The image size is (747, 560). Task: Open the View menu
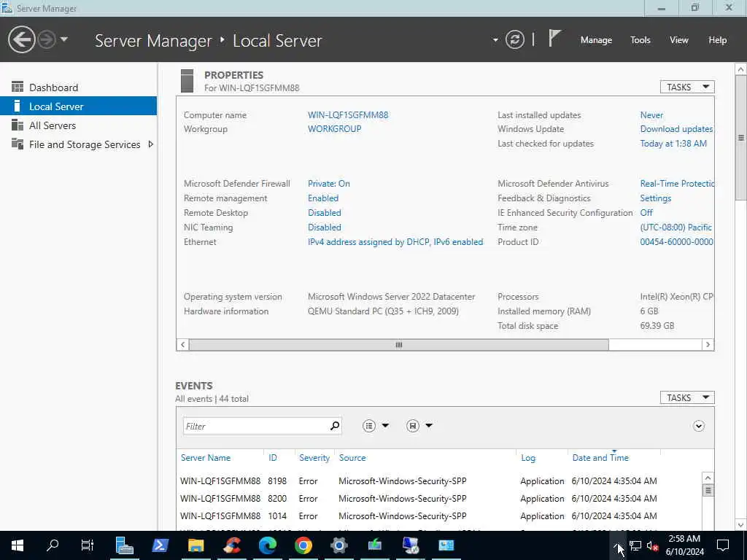(678, 40)
